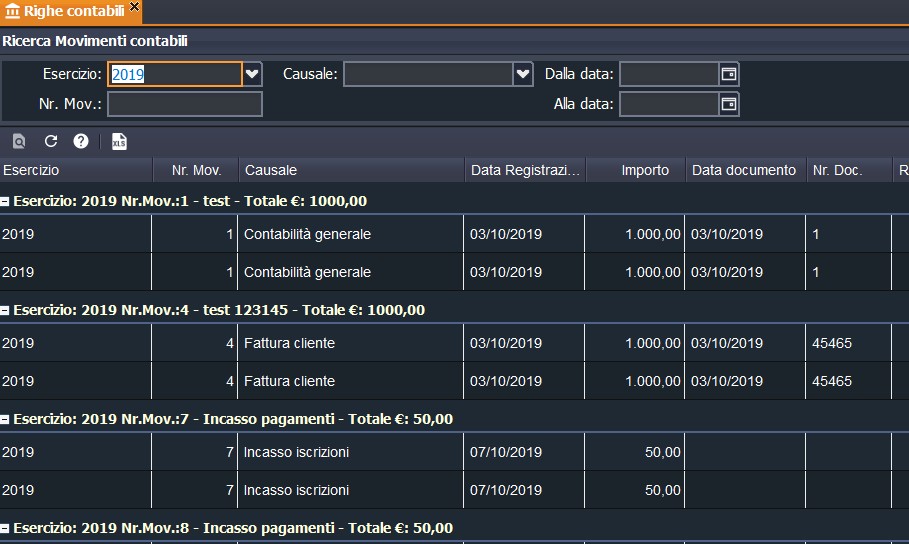This screenshot has height=544, width=909.
Task: Sort by the Importo column header
Action: coord(644,170)
